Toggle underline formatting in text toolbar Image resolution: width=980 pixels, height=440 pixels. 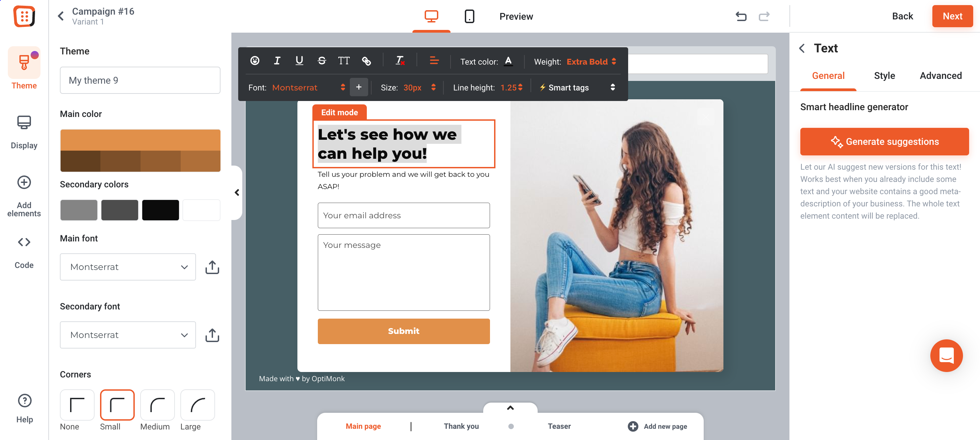pyautogui.click(x=299, y=61)
